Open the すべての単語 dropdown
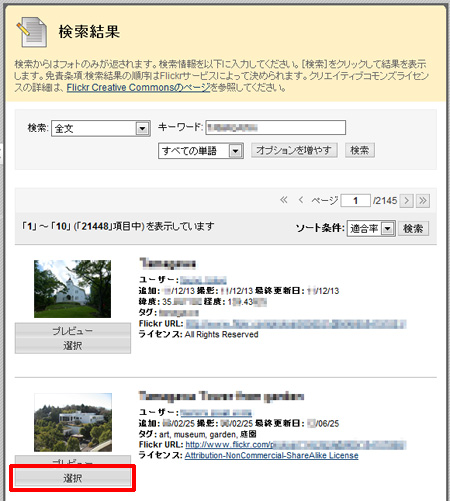 tap(201, 151)
